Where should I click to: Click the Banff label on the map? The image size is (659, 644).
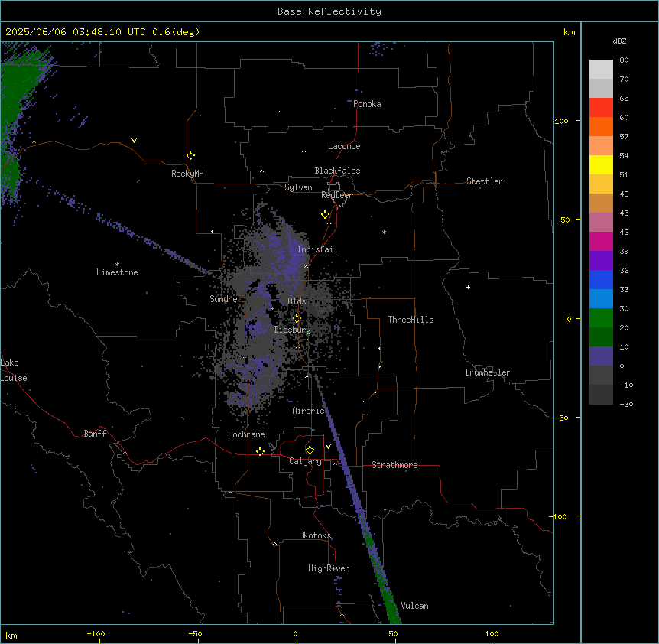coord(95,434)
